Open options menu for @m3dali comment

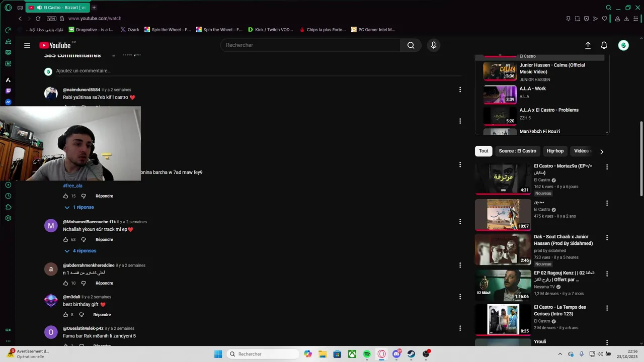460,297
